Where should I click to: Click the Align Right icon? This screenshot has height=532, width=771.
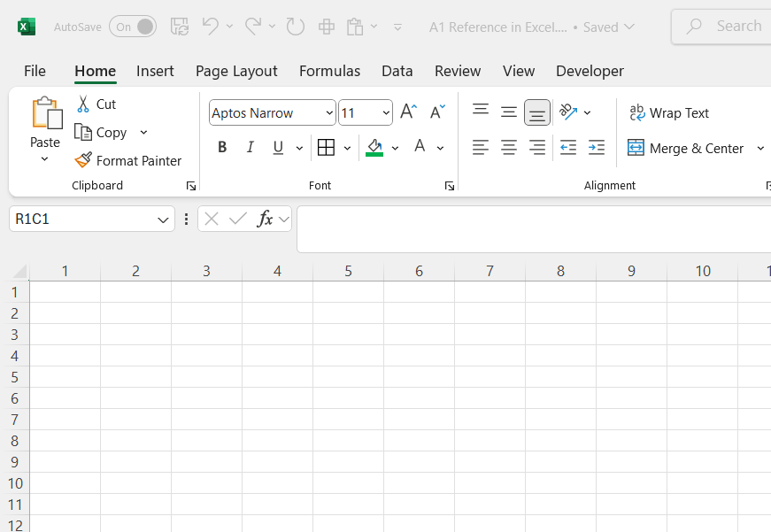click(x=537, y=147)
